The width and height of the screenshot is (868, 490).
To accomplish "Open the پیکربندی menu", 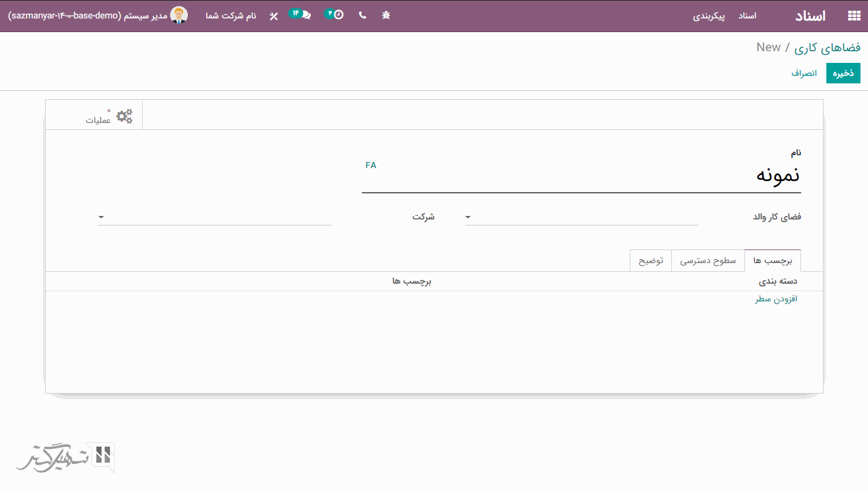I will (x=709, y=16).
